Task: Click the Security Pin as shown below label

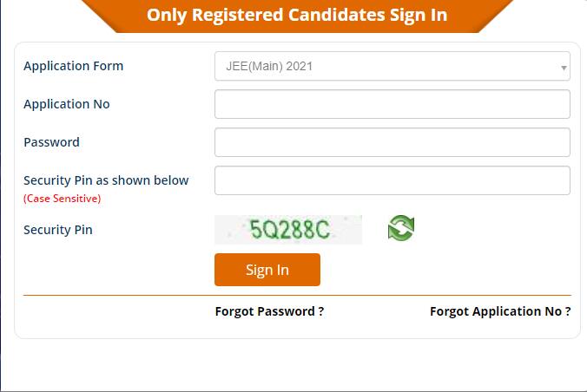Action: (x=106, y=180)
